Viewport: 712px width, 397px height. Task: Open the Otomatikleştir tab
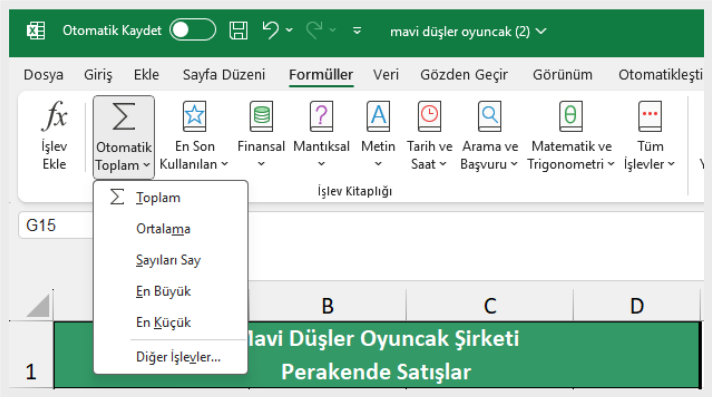[x=661, y=74]
